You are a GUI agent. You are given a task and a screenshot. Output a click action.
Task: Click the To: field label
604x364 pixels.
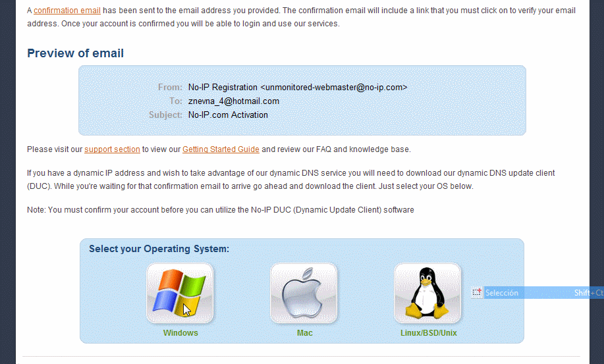point(176,101)
